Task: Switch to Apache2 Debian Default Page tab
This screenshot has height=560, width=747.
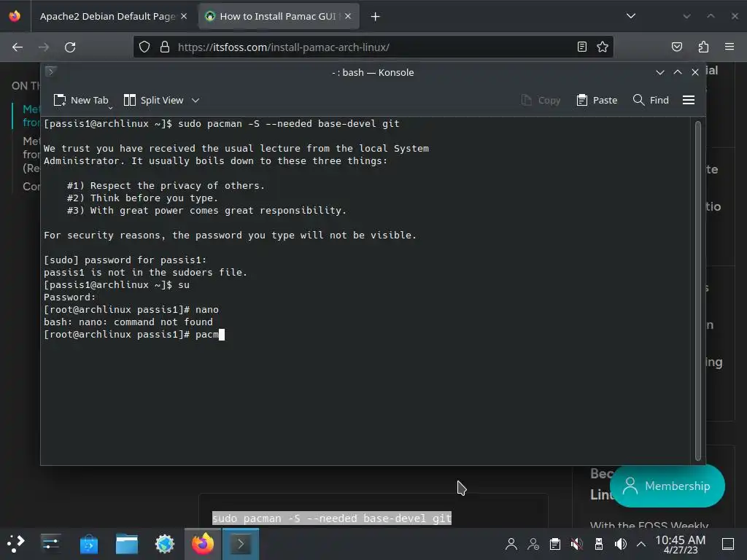Action: (107, 16)
